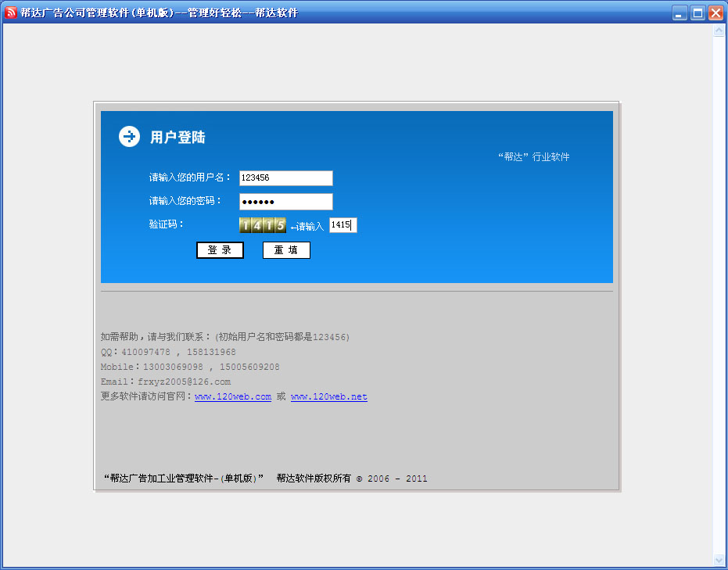
Task: Close the 帮达 software window
Action: tap(715, 13)
